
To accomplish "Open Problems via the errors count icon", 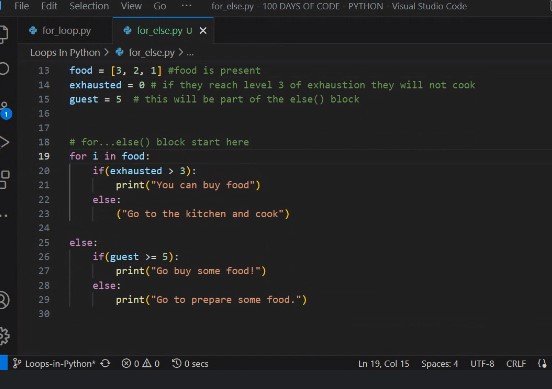I will click(x=130, y=363).
